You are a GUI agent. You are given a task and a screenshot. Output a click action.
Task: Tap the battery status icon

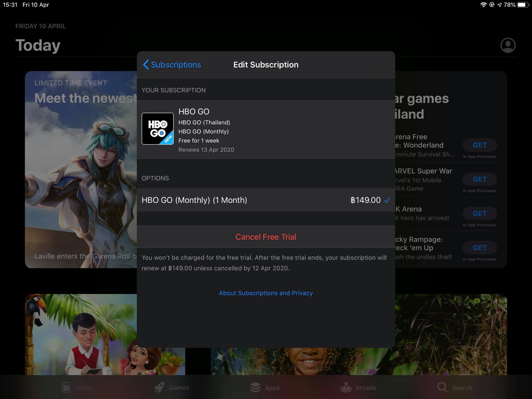pos(523,5)
